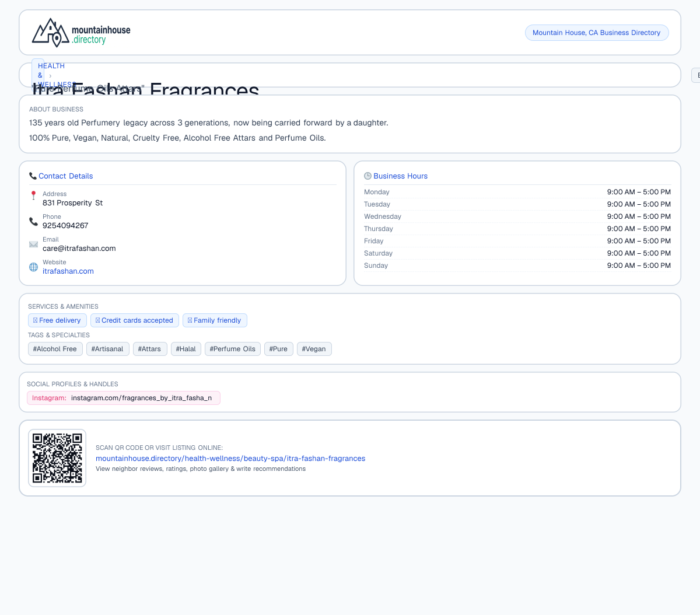Click the envelope icon beside the email
This screenshot has width=700, height=615.
33,244
